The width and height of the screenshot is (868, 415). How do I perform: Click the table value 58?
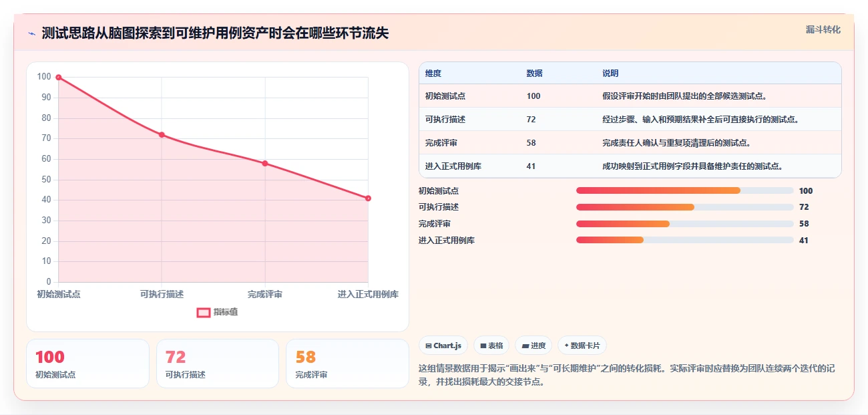[531, 143]
